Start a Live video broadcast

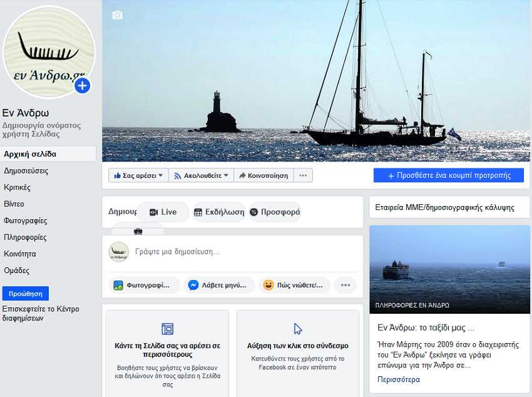(x=163, y=212)
